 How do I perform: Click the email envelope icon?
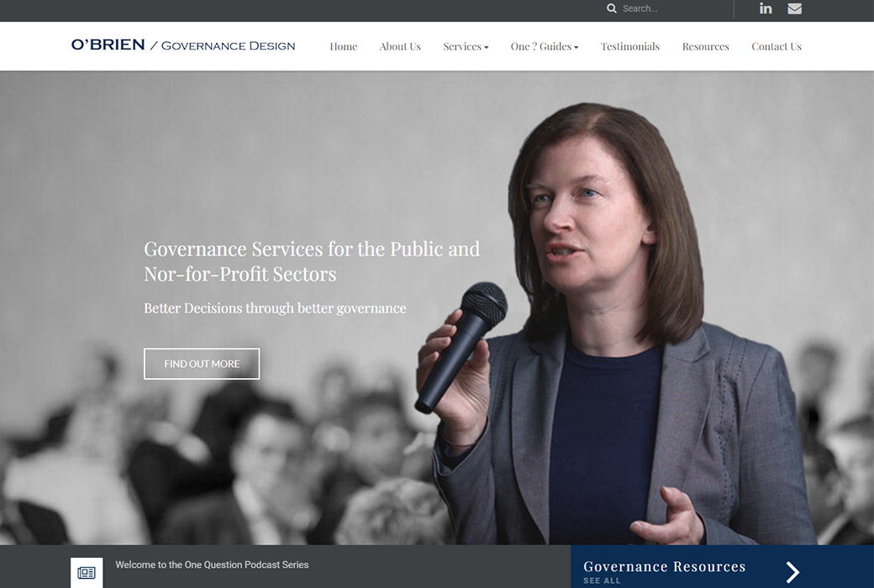[794, 8]
